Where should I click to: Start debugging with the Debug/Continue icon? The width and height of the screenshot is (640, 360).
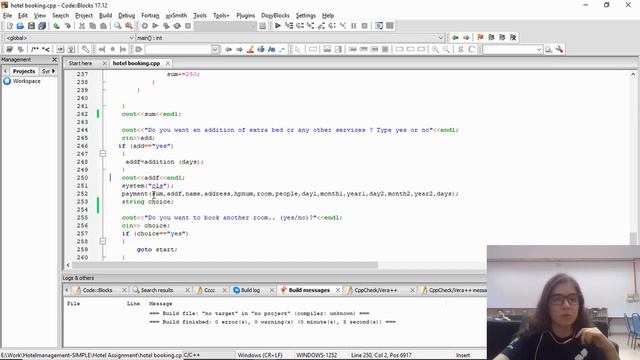(278, 26)
